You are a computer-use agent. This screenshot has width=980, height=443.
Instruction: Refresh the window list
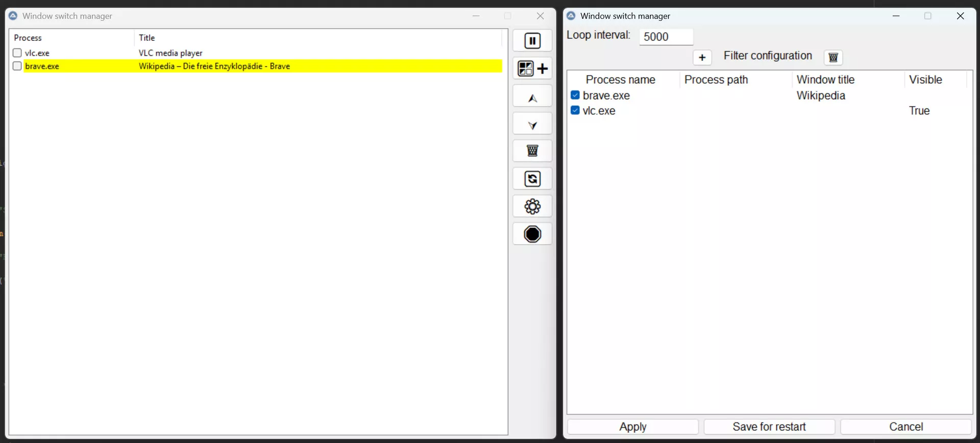[x=532, y=179]
